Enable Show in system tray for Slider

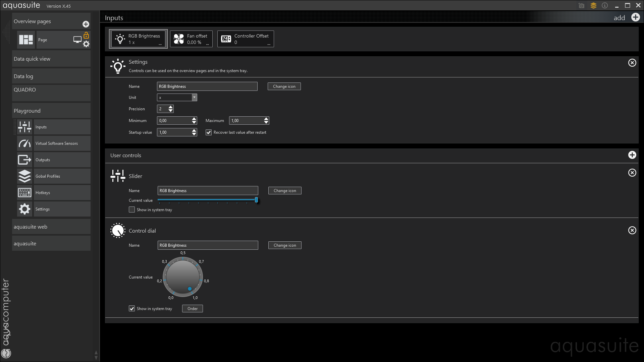click(132, 210)
